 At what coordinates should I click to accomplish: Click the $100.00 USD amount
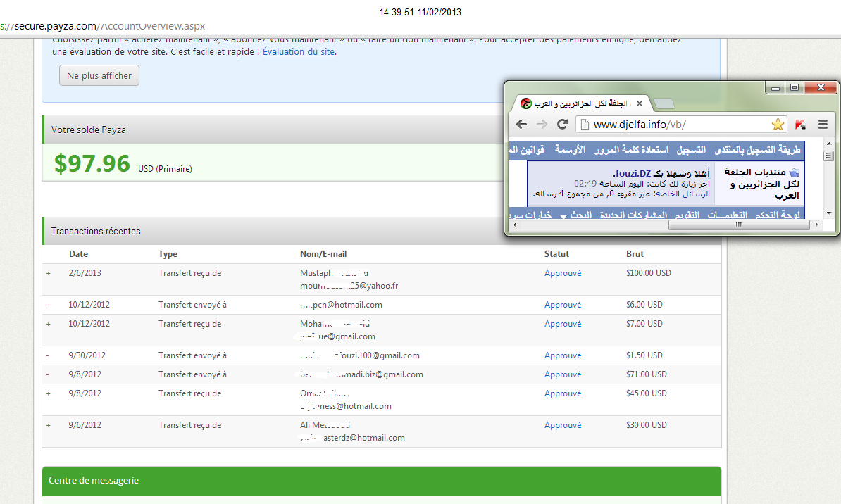click(x=649, y=273)
